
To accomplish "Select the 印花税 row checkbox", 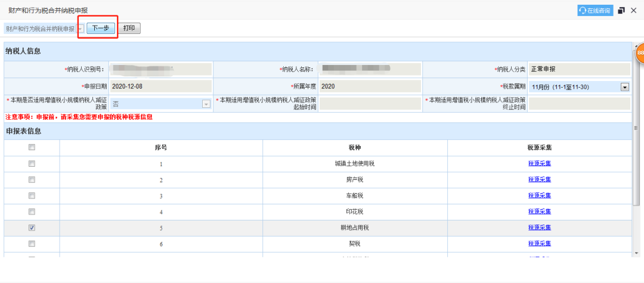I will click(32, 212).
